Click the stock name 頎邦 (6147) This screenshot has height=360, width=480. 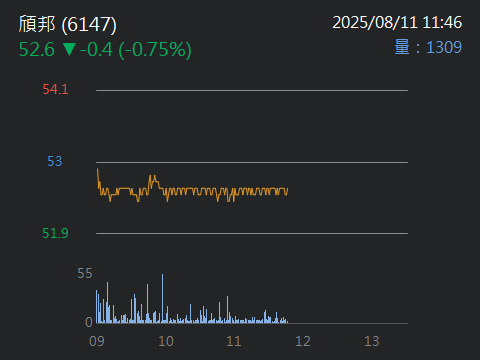(68, 24)
